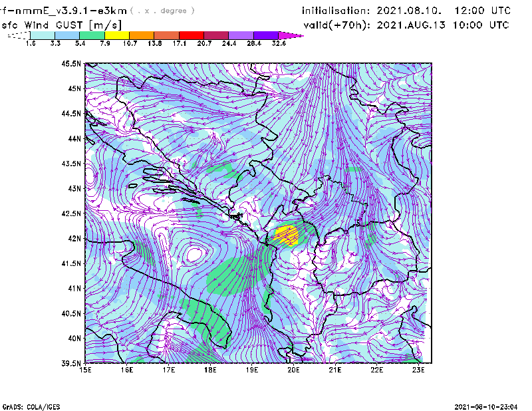Click the 42N latitude label
This screenshot has height=411, width=532.
pos(74,238)
